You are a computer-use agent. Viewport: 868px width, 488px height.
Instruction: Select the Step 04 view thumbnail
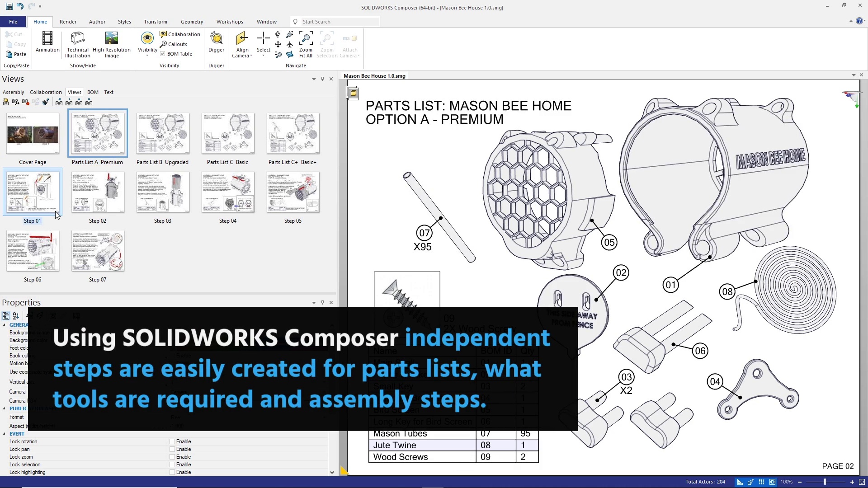point(228,192)
